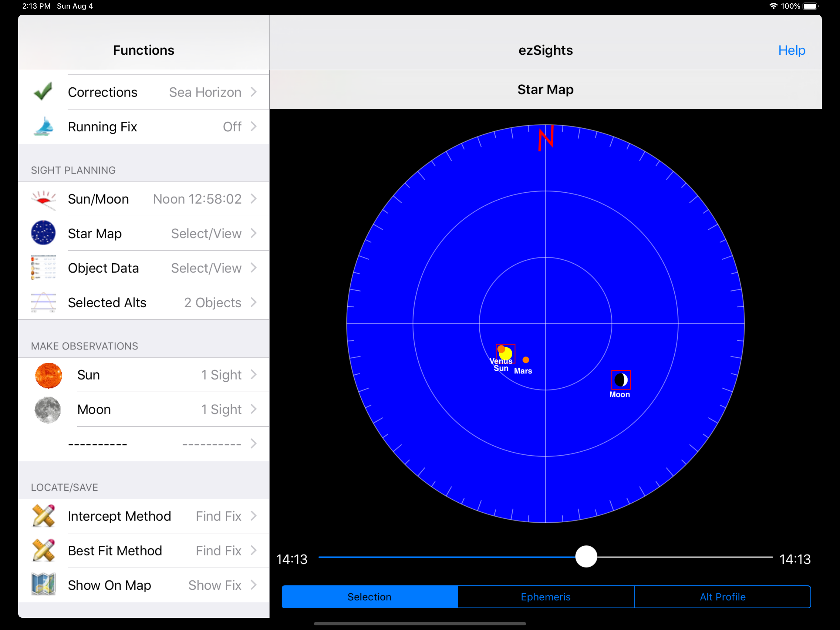Tap the Show On Map icon

[x=43, y=585]
